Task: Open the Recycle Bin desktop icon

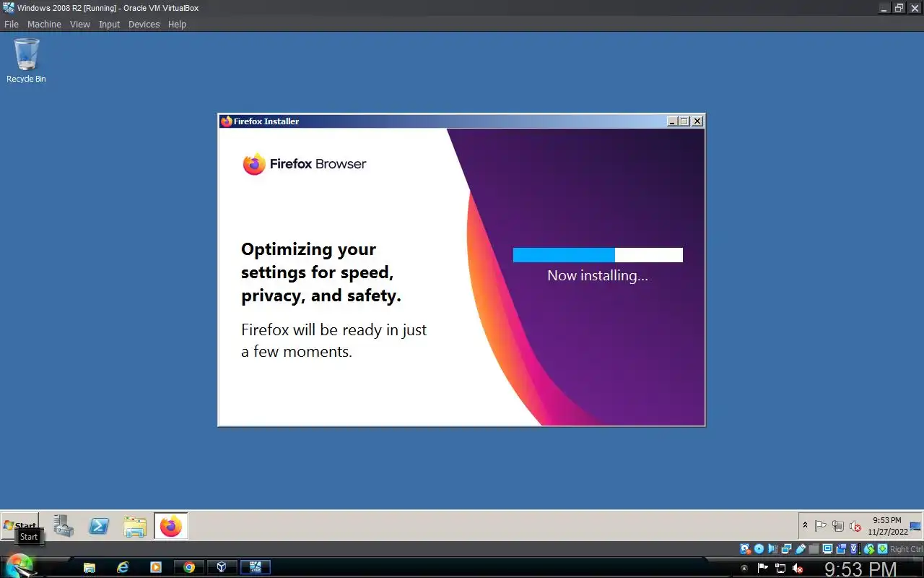Action: click(26, 61)
